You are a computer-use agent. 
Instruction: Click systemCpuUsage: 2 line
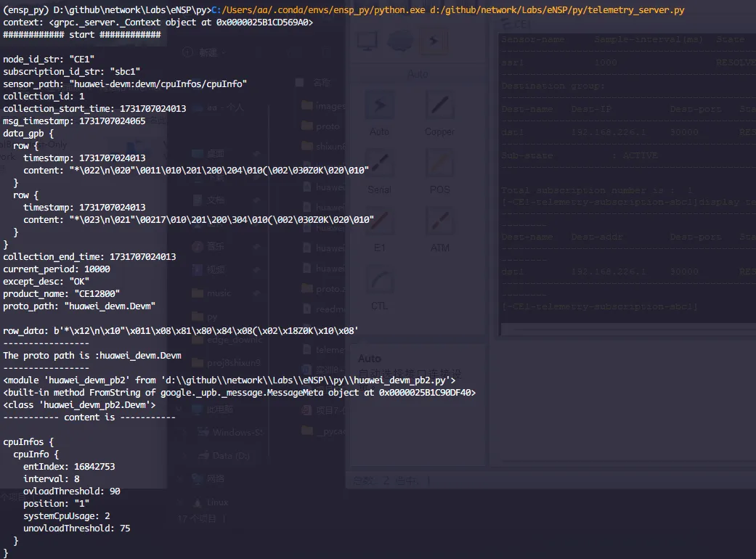tap(67, 516)
